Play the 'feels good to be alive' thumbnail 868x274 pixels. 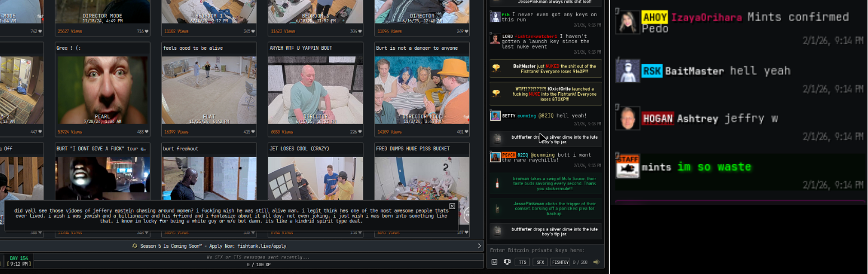point(209,90)
